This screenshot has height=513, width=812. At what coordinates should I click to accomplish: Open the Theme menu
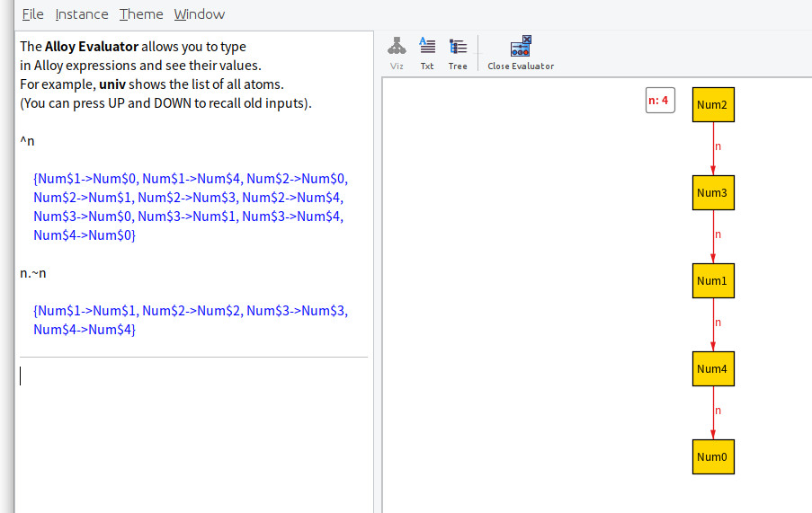pyautogui.click(x=141, y=14)
